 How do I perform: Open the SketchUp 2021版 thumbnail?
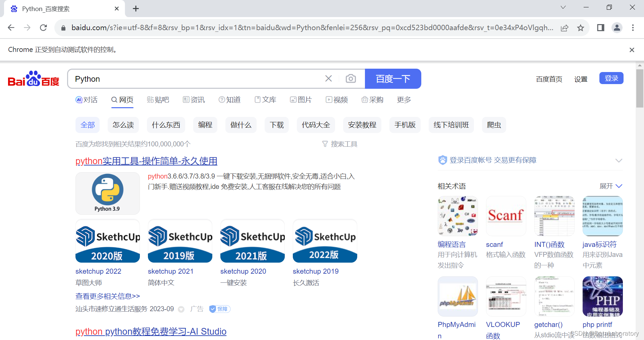253,241
